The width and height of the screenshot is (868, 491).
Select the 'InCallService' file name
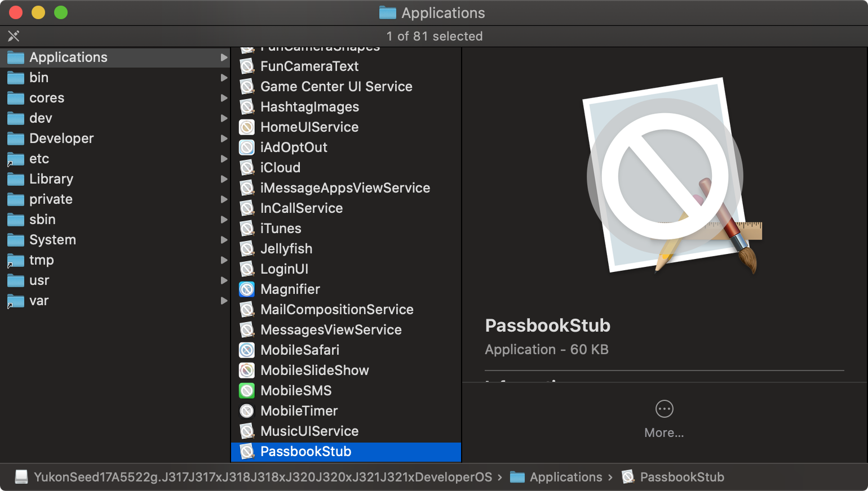click(302, 208)
